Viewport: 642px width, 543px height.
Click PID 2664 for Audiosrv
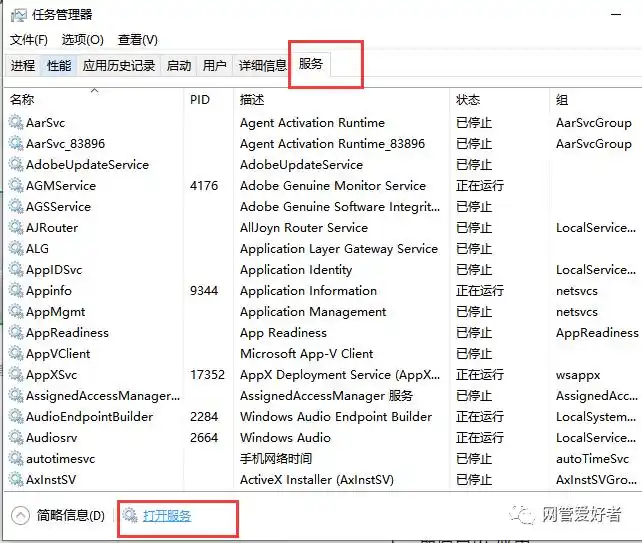coord(204,437)
